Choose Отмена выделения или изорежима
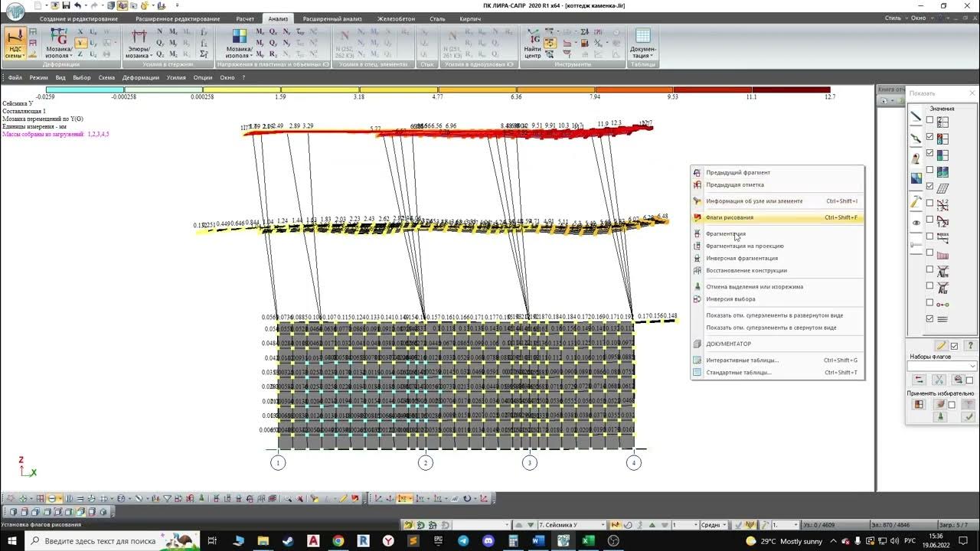 [x=777, y=287]
